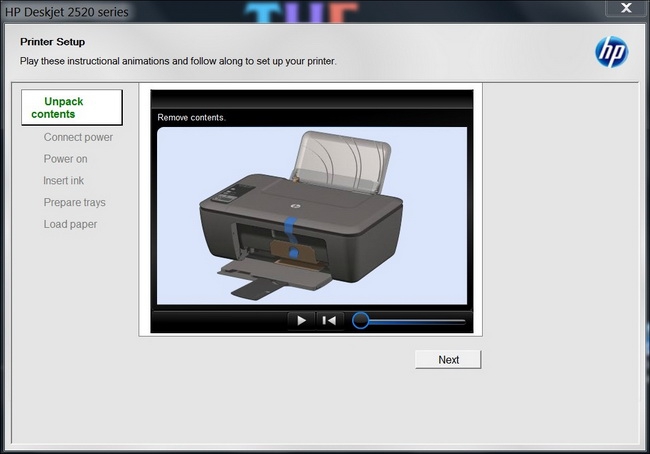650x454 pixels.
Task: Select the Power on step
Action: tap(65, 159)
